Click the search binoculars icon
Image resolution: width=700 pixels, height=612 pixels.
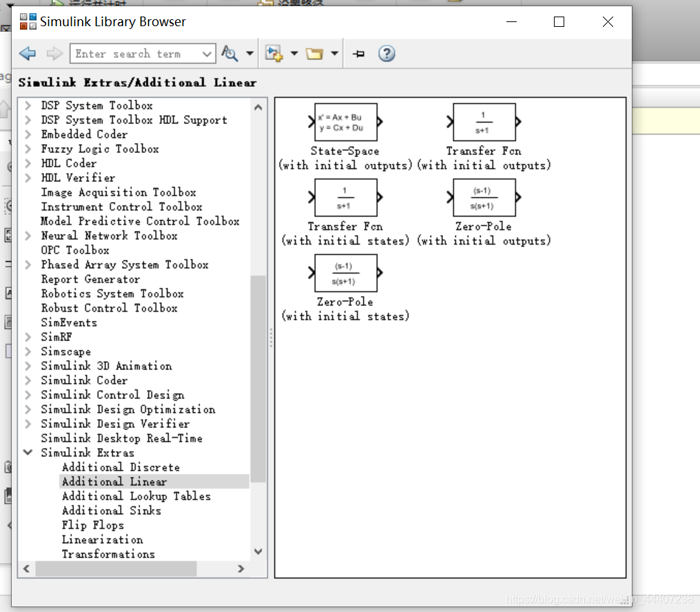[x=230, y=54]
